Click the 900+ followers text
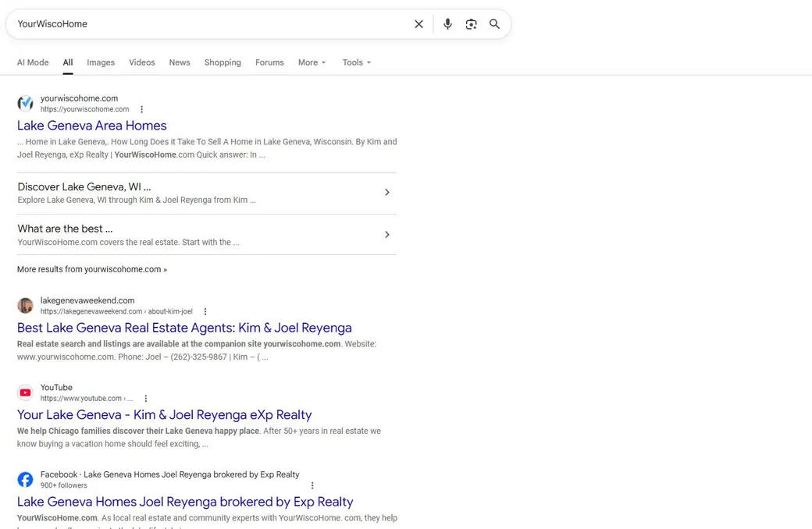Screen dimensions: 812x529 click(64, 485)
